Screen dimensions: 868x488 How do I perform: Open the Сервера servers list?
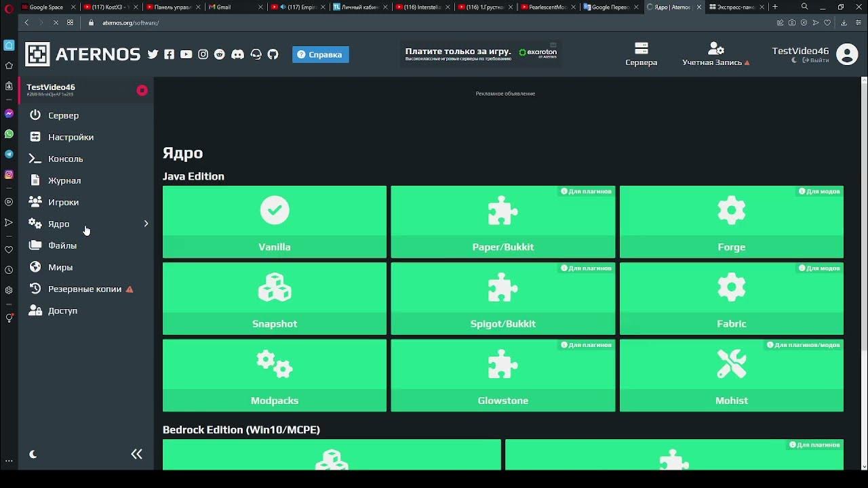click(x=642, y=54)
